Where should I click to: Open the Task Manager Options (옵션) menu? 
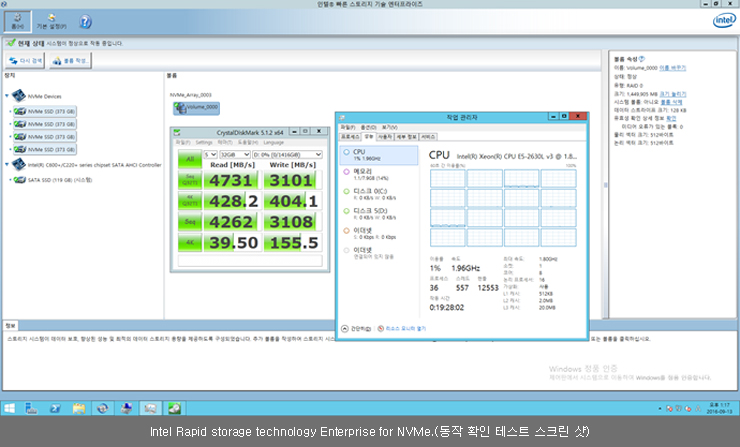coord(369,127)
